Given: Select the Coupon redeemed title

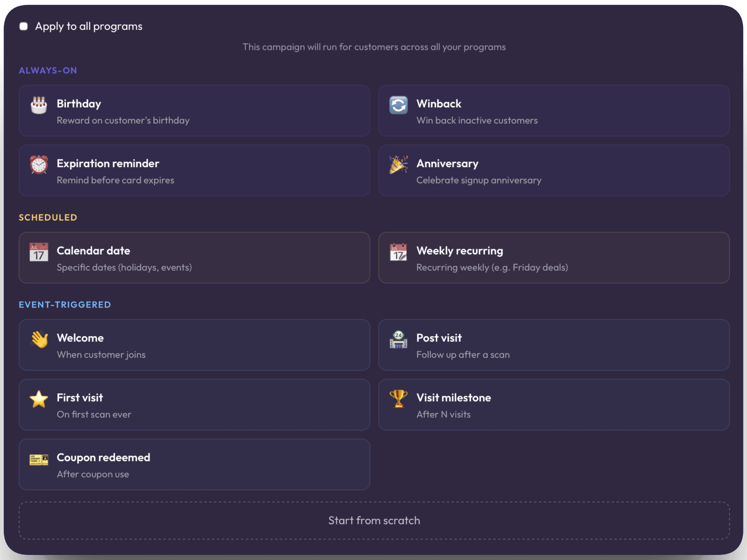Looking at the screenshot, I should coord(103,458).
